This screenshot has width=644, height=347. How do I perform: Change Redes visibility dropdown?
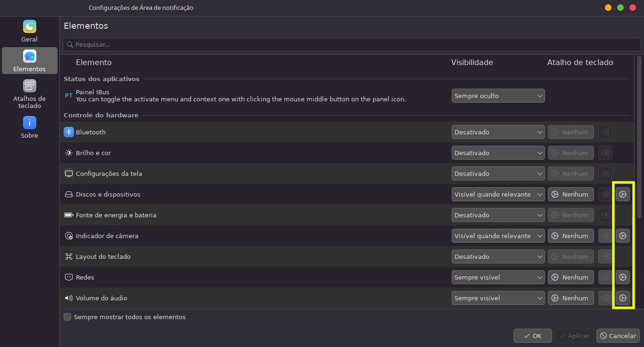[x=498, y=277]
